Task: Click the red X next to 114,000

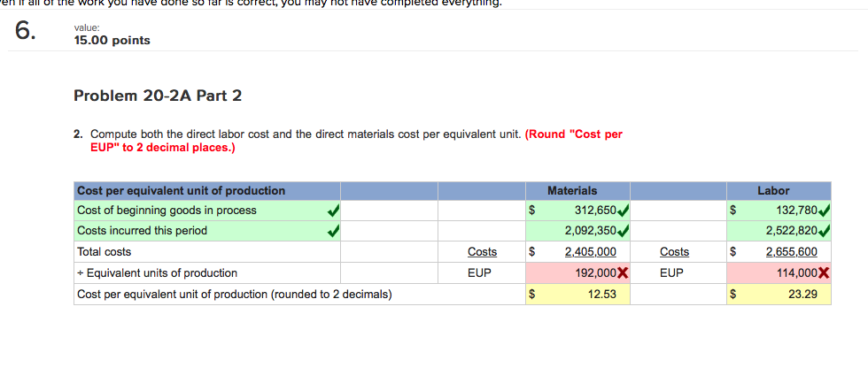Action: coord(824,273)
